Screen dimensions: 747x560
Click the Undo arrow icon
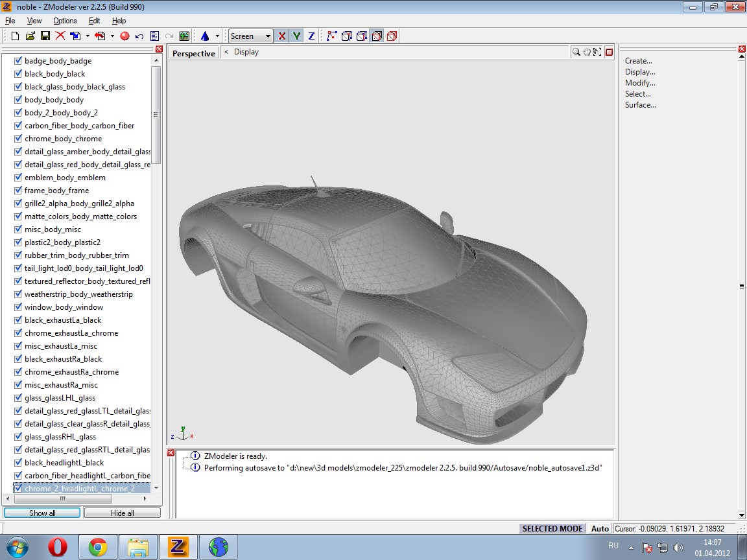pyautogui.click(x=139, y=36)
